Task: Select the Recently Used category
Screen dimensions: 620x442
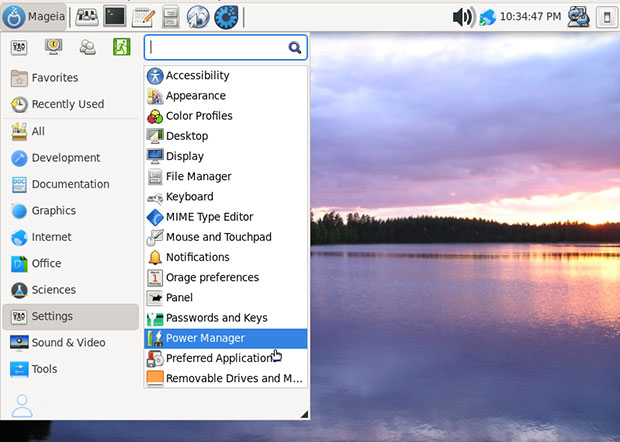Action: coord(70,104)
